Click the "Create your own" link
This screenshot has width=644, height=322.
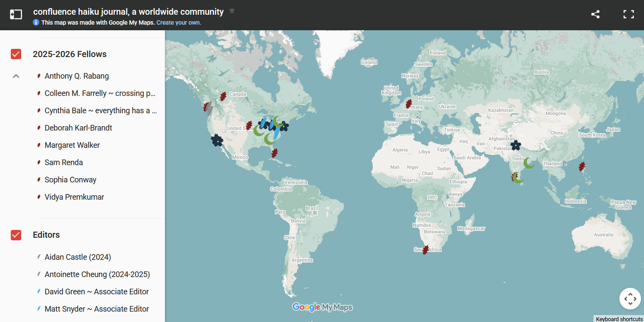pyautogui.click(x=179, y=22)
